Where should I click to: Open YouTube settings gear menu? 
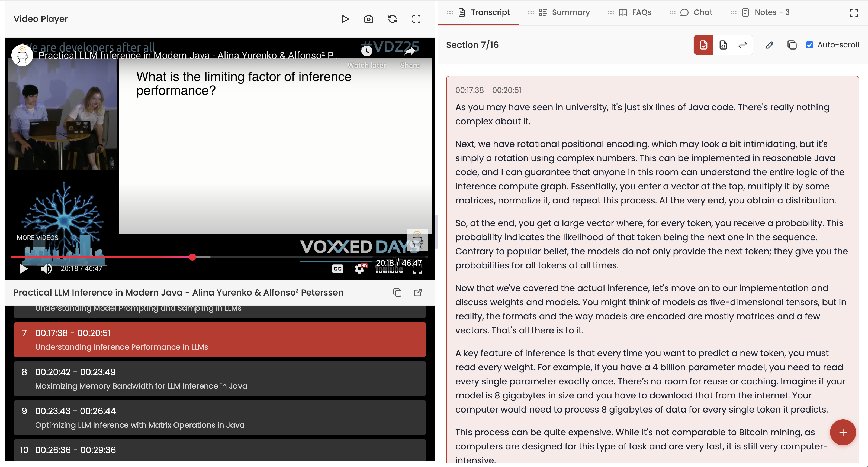click(359, 268)
